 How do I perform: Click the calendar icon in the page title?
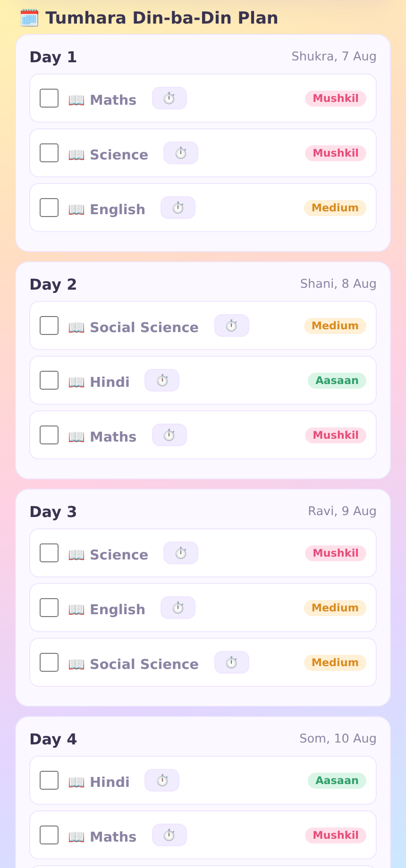click(x=29, y=18)
